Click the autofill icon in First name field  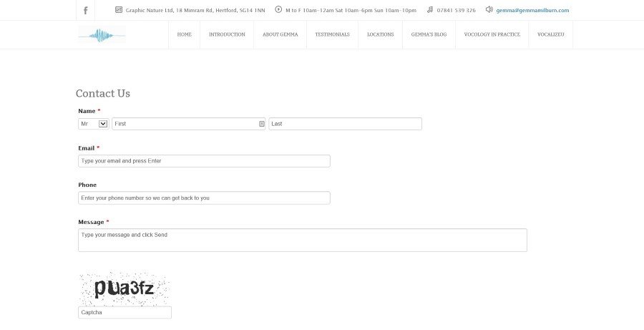(261, 124)
